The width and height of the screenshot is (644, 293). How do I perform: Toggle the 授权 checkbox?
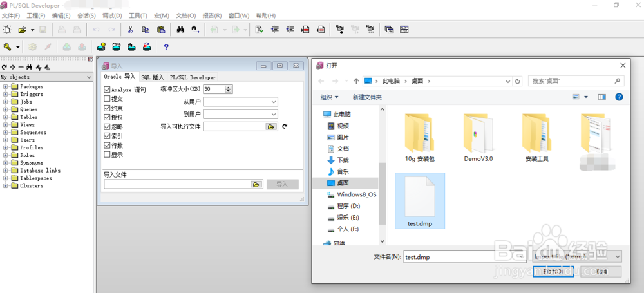point(107,118)
